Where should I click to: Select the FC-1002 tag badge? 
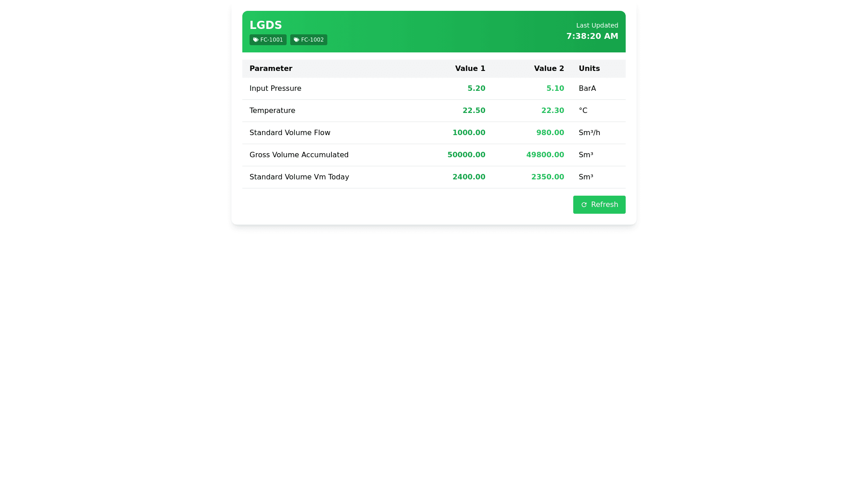[x=309, y=40]
